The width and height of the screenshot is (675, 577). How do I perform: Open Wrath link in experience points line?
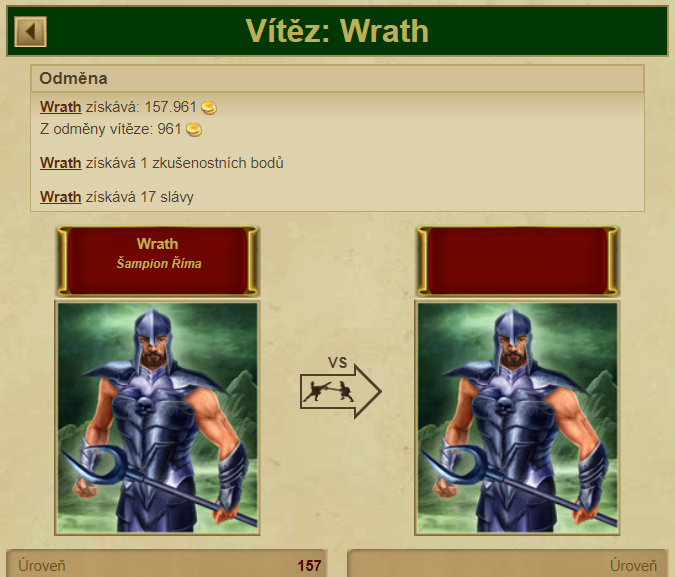click(x=61, y=163)
